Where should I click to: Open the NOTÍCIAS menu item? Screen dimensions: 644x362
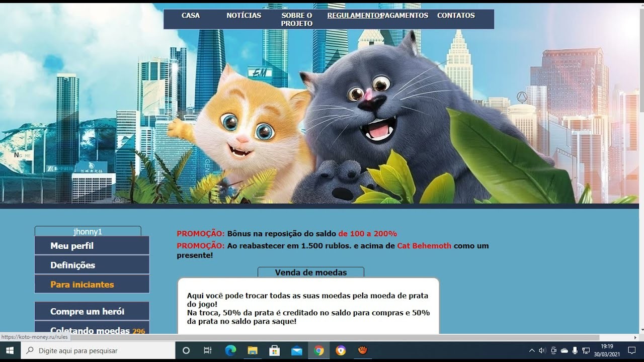click(x=244, y=16)
